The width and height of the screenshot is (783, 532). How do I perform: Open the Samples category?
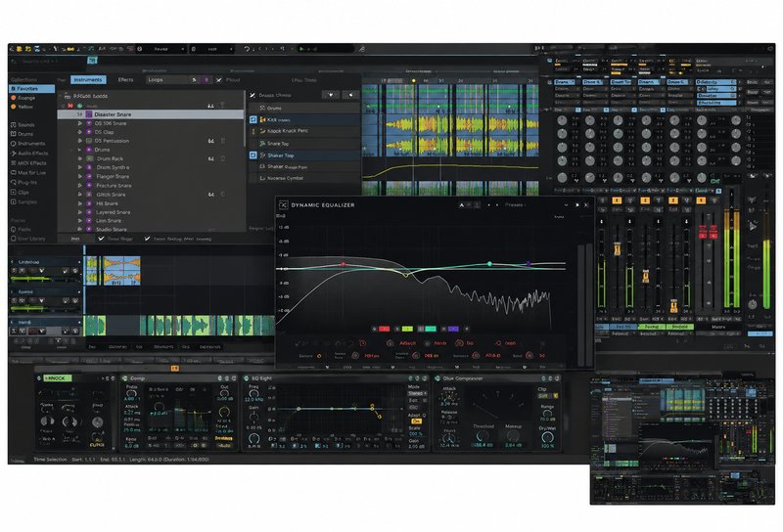23,201
